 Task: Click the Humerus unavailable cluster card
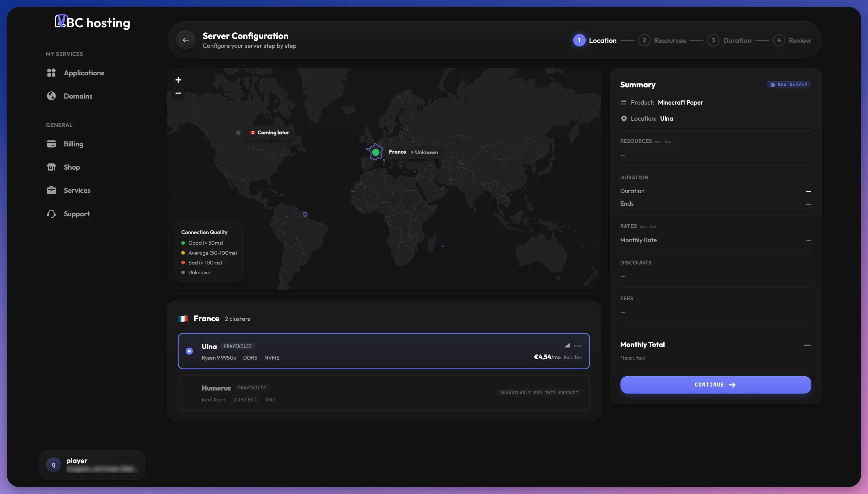(384, 393)
